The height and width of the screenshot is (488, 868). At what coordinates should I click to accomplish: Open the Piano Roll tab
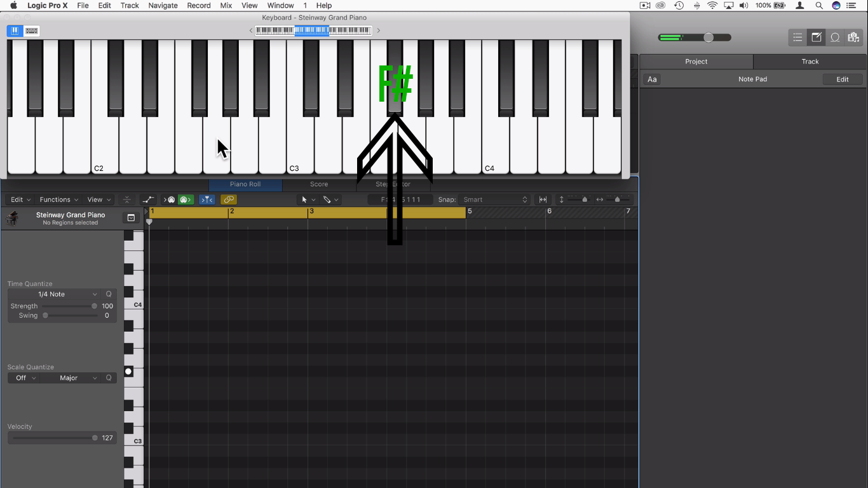point(245,184)
